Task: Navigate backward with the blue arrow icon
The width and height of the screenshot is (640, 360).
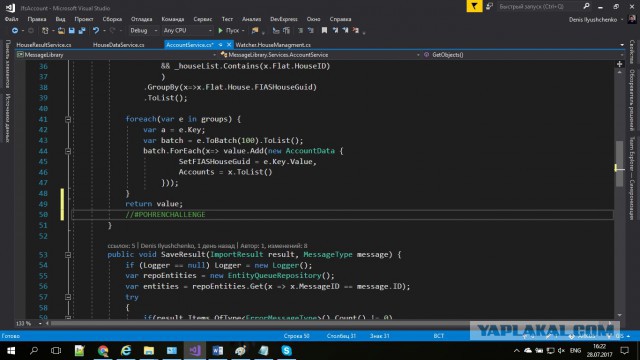Action: (15, 31)
